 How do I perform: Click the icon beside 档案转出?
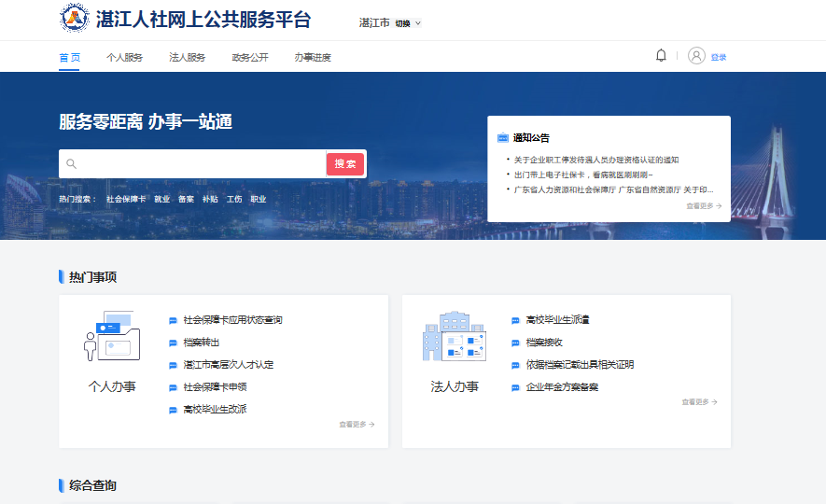[173, 343]
